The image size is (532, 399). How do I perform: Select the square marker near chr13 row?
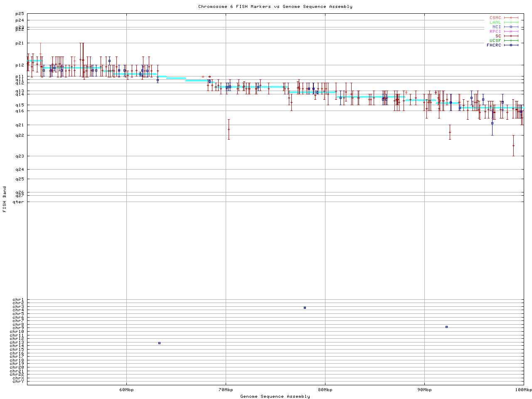point(159,343)
